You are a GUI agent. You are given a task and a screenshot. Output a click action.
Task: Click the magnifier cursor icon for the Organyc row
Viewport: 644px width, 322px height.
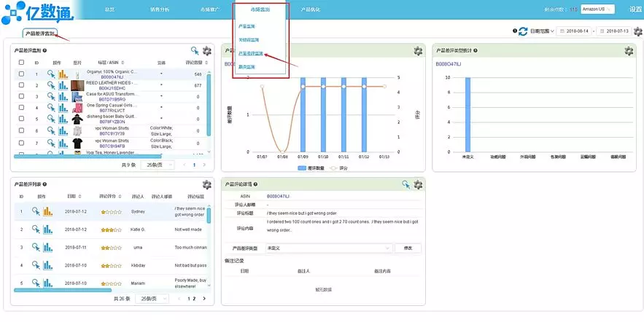[x=51, y=74]
